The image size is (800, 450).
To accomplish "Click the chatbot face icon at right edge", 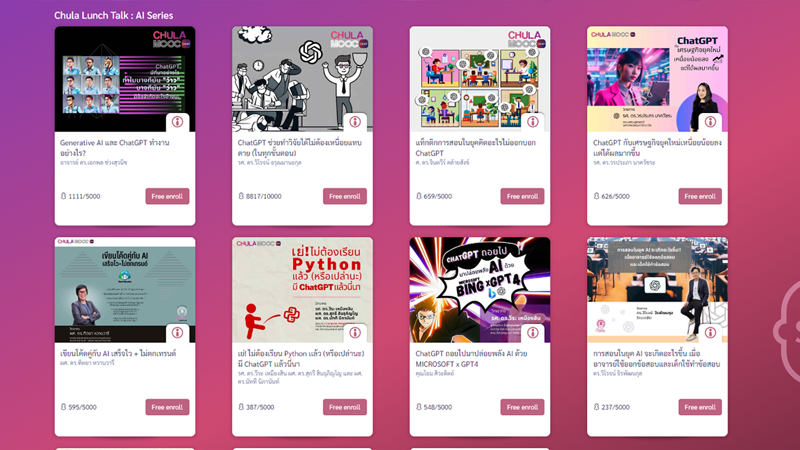I will point(787,331).
